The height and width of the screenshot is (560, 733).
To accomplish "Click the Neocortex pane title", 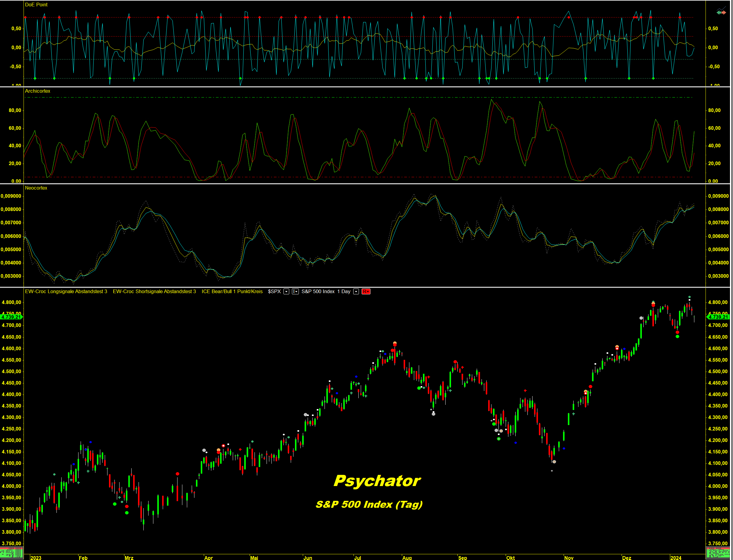I will pos(36,188).
